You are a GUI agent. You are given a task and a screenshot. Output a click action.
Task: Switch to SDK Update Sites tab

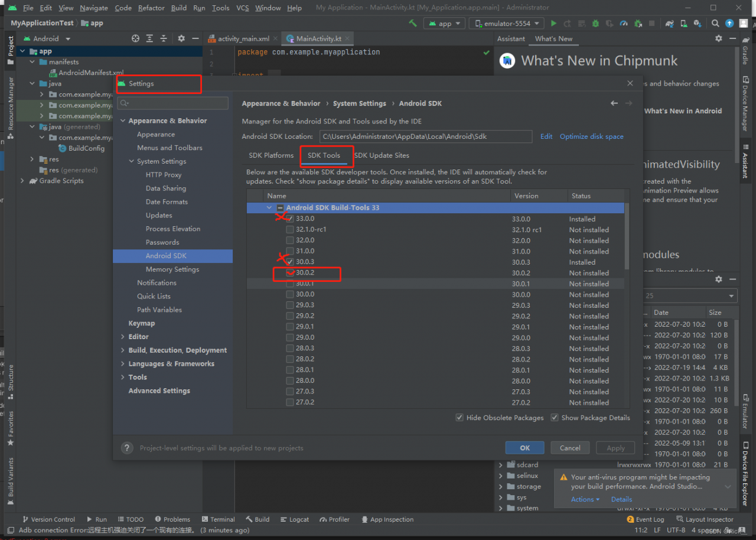click(382, 155)
